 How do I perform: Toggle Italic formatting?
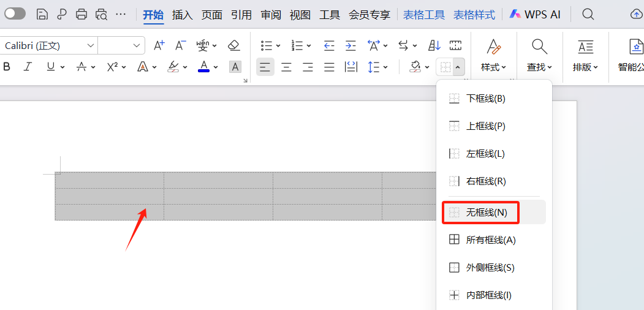(x=27, y=67)
